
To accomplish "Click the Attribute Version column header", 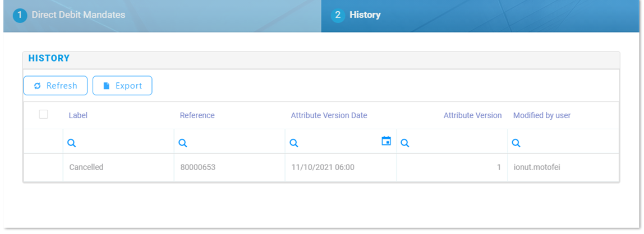I will coord(472,115).
